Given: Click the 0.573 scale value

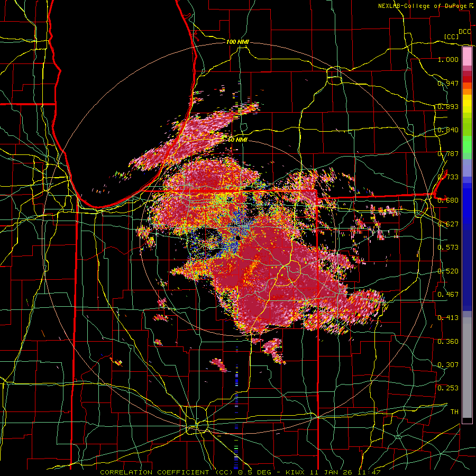Looking at the screenshot, I should 448,248.
